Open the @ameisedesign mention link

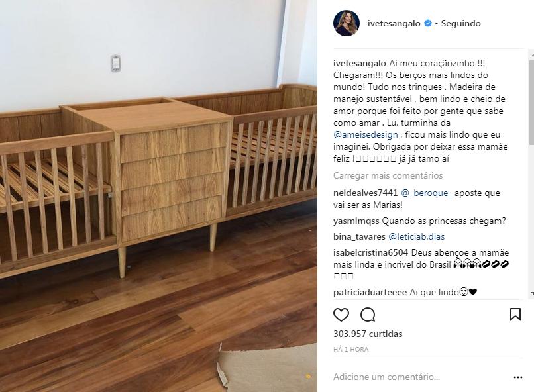point(366,135)
